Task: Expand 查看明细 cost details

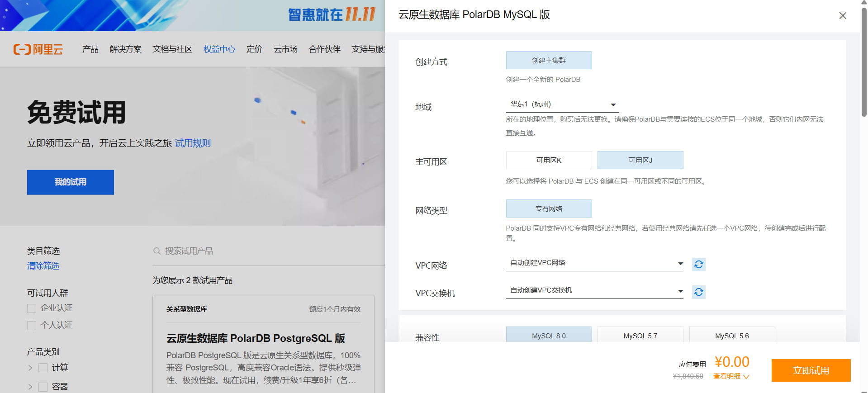Action: pyautogui.click(x=731, y=376)
